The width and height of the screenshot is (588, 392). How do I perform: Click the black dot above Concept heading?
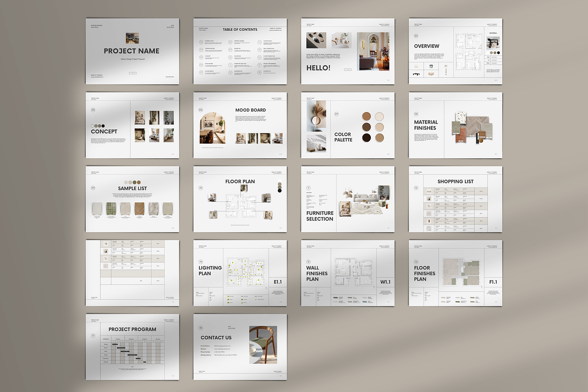click(103, 126)
